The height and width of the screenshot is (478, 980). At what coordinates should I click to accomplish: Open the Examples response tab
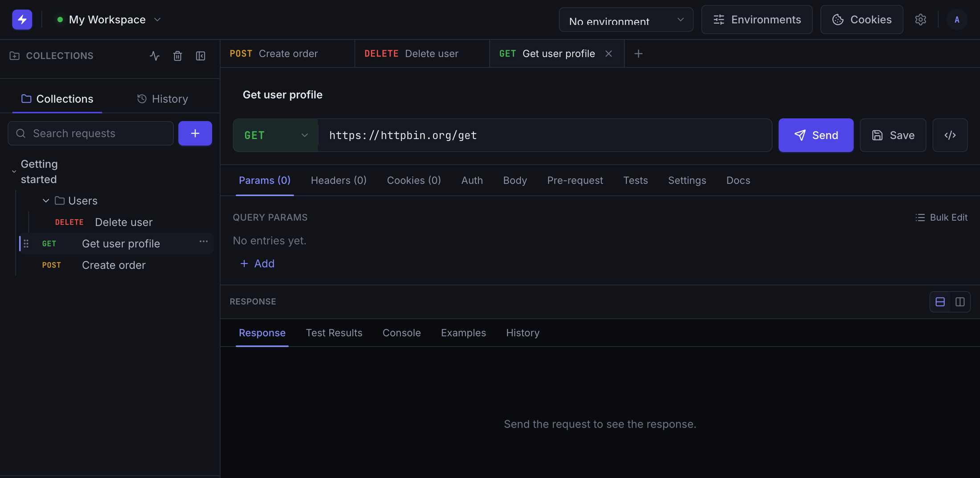click(463, 333)
